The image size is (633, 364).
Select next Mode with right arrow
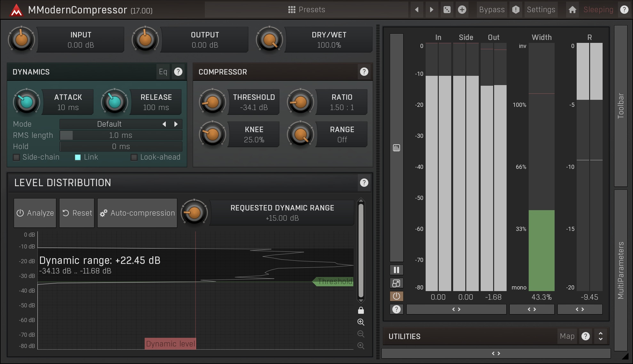pos(176,124)
